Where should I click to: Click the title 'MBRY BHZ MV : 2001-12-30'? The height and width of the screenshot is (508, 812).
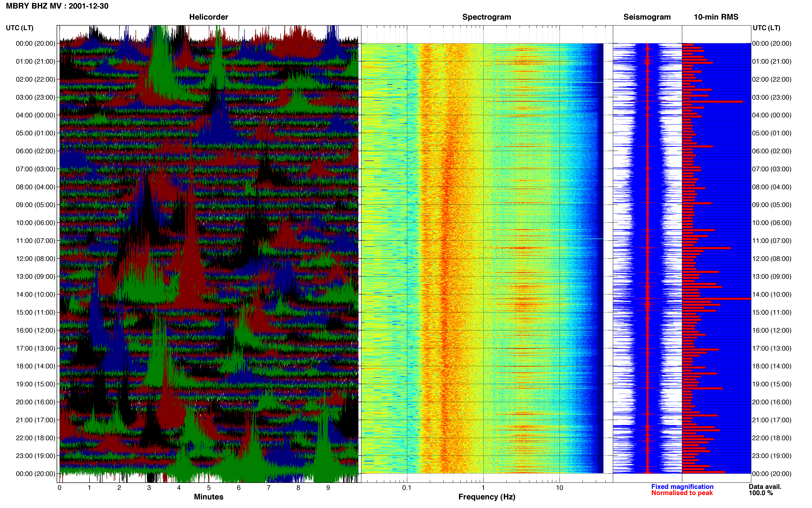coord(57,6)
